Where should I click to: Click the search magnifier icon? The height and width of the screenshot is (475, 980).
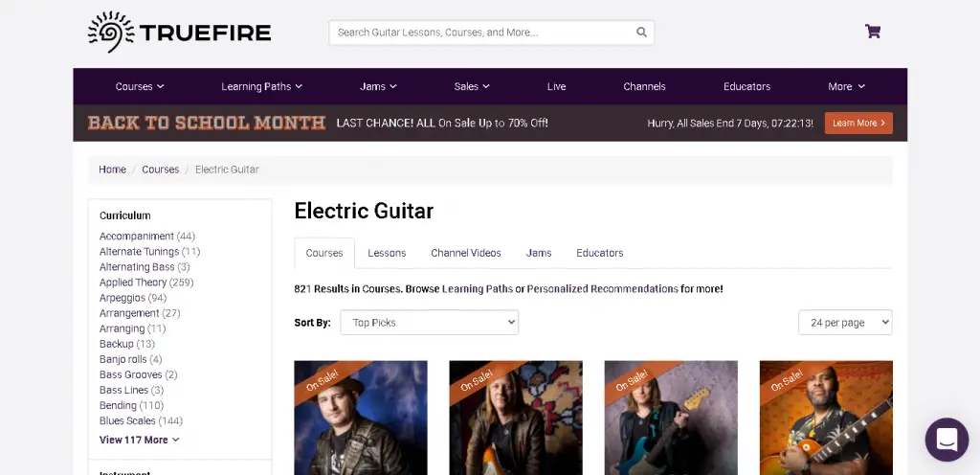[641, 33]
